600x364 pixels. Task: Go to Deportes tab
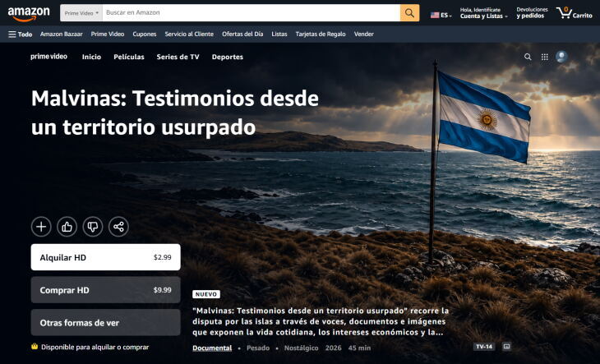228,57
